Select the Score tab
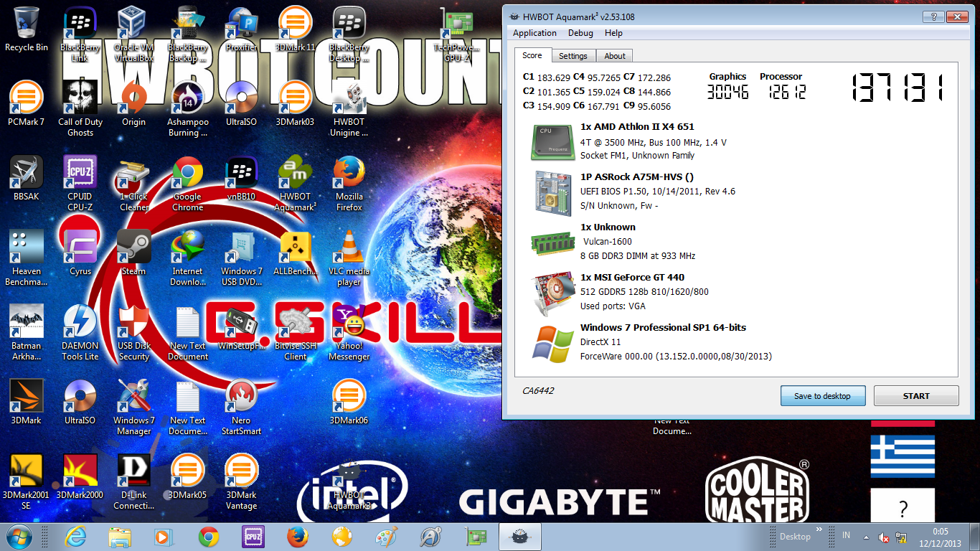 pyautogui.click(x=532, y=55)
